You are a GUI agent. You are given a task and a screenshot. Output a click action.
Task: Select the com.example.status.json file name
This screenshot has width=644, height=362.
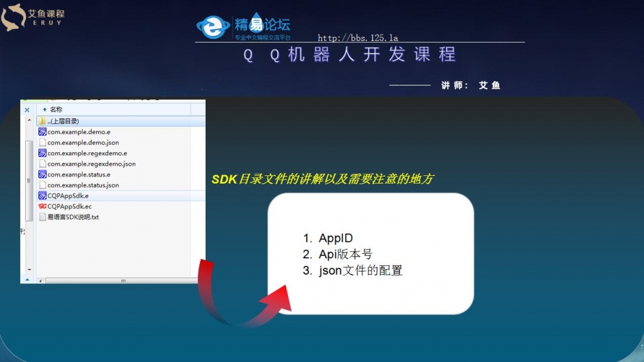83,185
